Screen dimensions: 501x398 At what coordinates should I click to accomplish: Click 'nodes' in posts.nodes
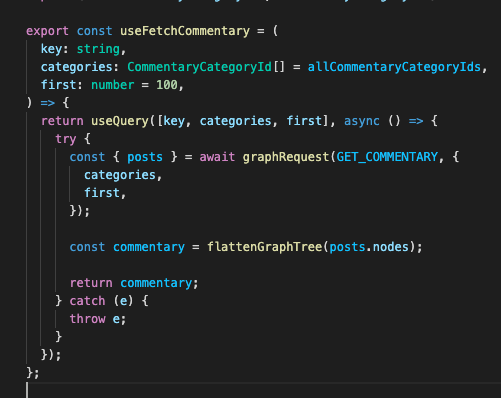click(x=391, y=247)
